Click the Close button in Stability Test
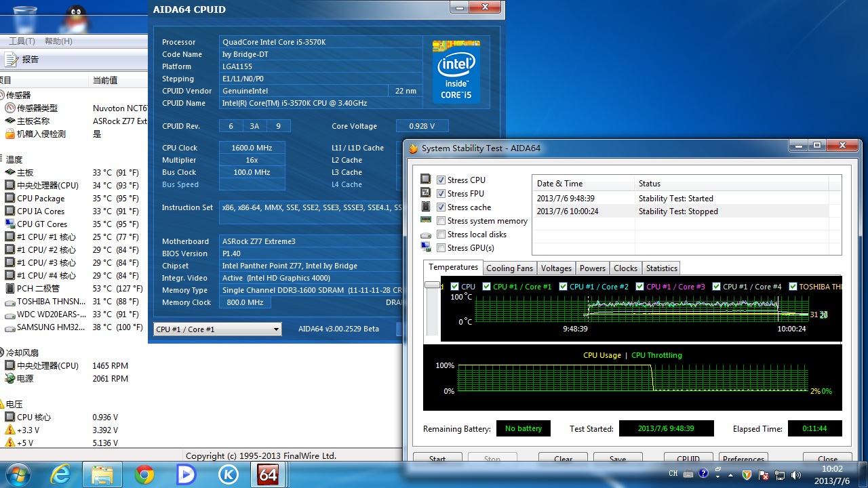 pyautogui.click(x=827, y=457)
